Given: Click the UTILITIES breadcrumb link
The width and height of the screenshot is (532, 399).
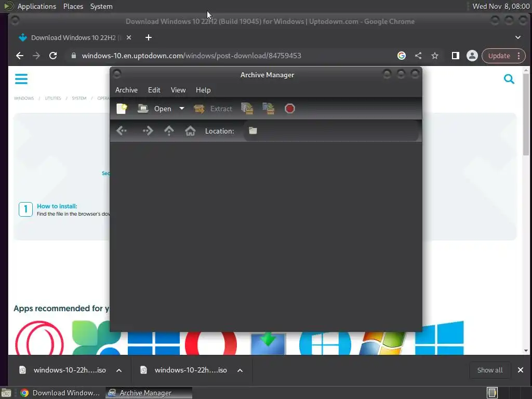Looking at the screenshot, I should coord(53,98).
